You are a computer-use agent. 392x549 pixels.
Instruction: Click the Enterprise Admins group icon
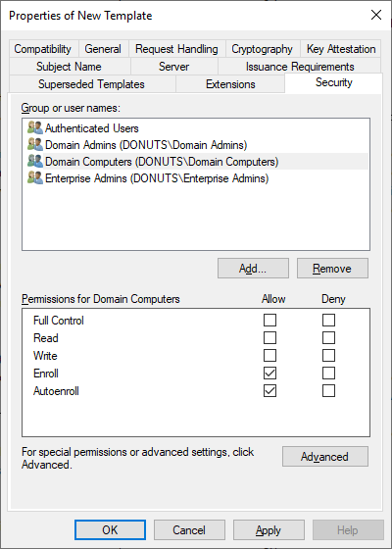(35, 177)
